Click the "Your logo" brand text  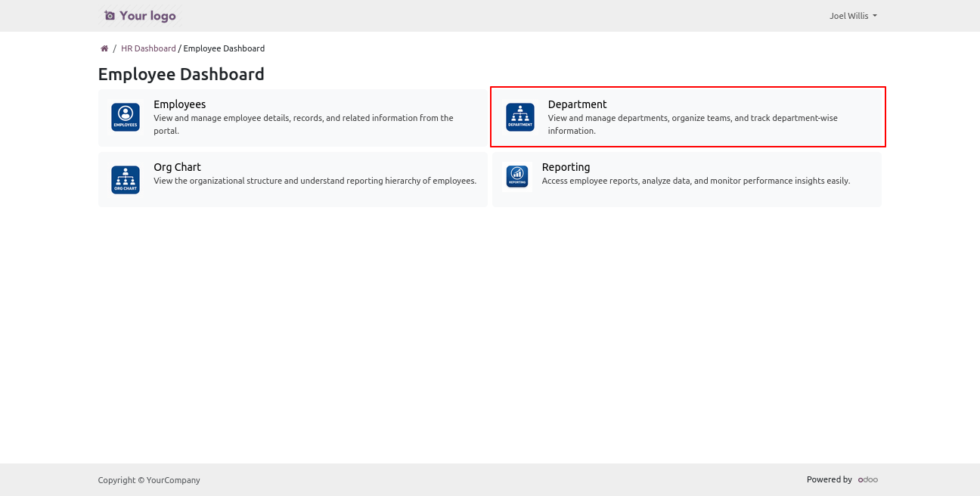coord(147,16)
